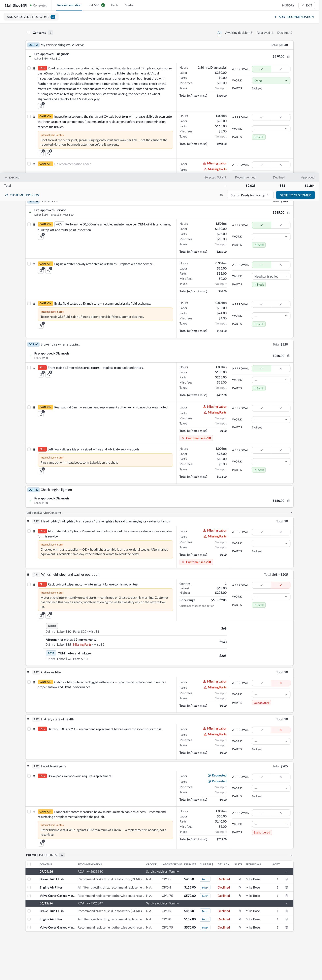Grab the drag handle of the Battery SOH recommendation row
The image size is (322, 980).
34,729
